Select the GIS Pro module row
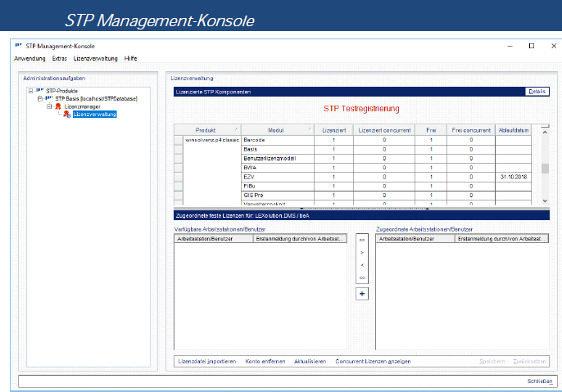This screenshot has width=562, height=392. pos(387,196)
